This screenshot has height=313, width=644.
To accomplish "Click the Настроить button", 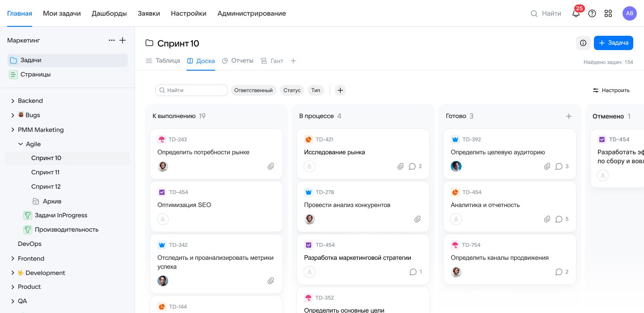I will click(611, 90).
